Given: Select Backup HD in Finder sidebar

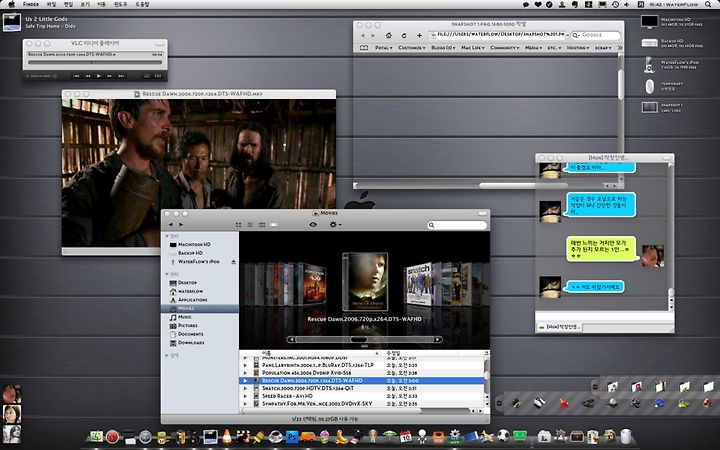Looking at the screenshot, I should tap(200, 253).
